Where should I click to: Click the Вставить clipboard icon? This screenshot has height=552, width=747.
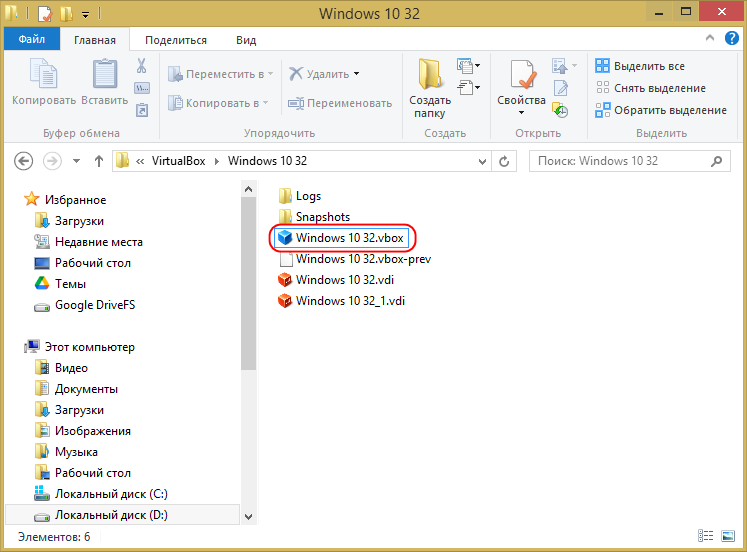point(105,73)
